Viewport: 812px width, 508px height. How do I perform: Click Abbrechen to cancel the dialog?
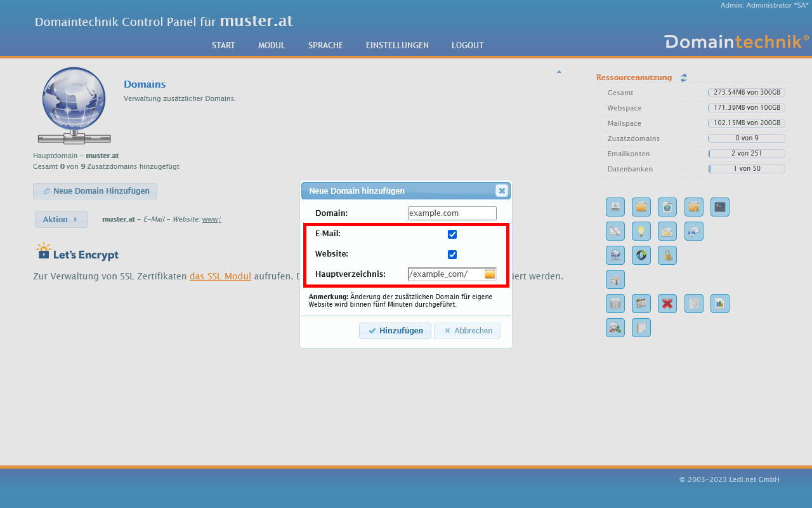[467, 331]
